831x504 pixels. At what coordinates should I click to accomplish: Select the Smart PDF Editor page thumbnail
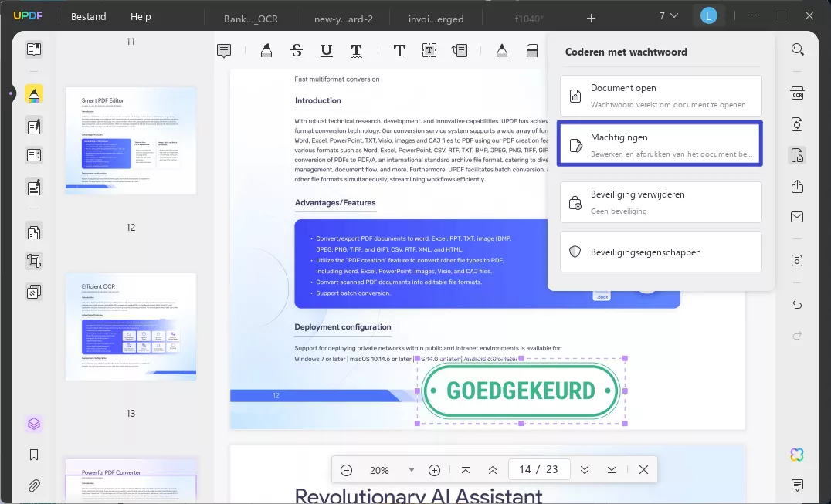(x=131, y=140)
